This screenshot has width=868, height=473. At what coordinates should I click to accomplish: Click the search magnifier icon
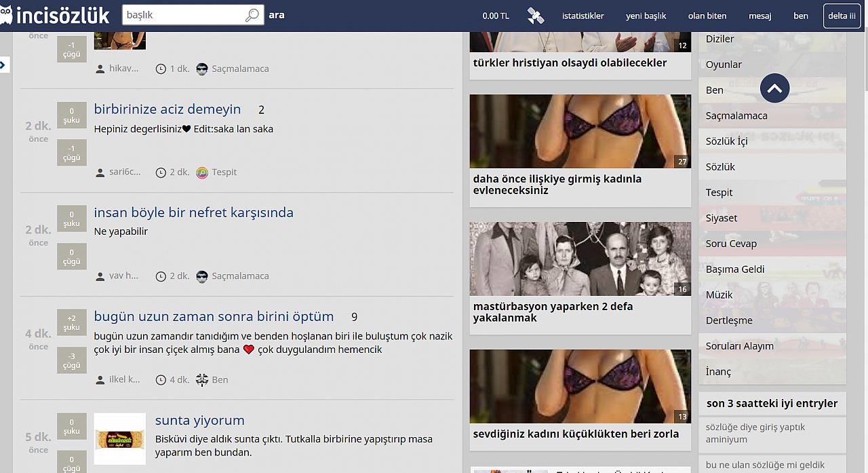(252, 15)
